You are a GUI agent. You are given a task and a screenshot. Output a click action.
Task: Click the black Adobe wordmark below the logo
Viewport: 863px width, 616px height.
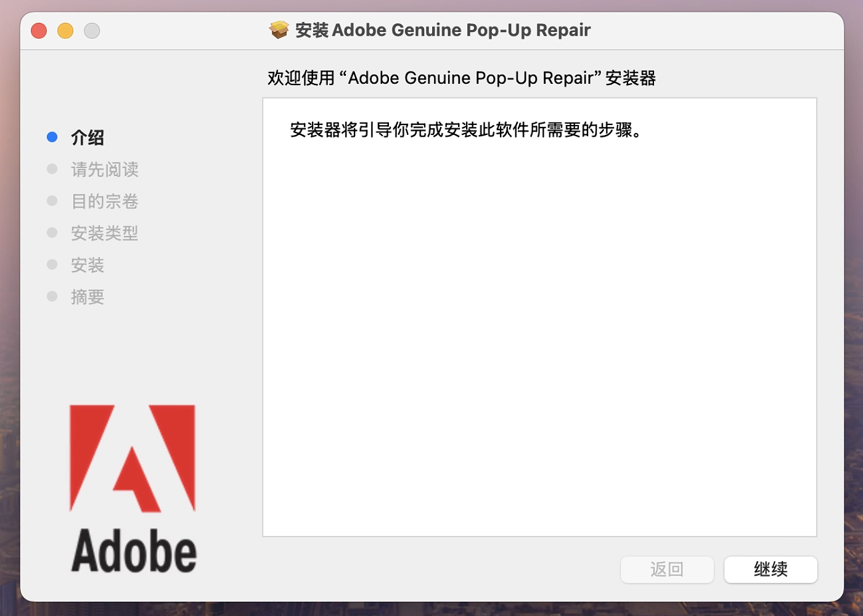(134, 550)
